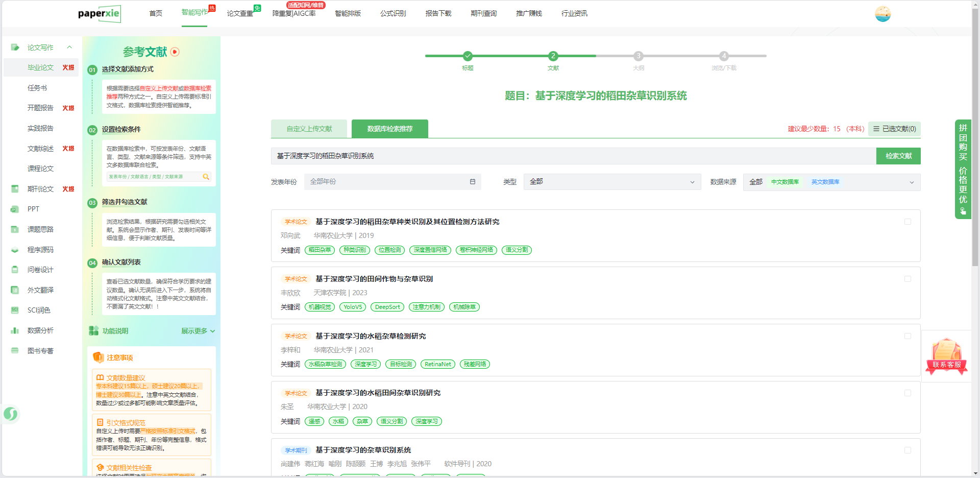Open 联系客服 customer service widget
This screenshot has height=478, width=980.
click(946, 357)
